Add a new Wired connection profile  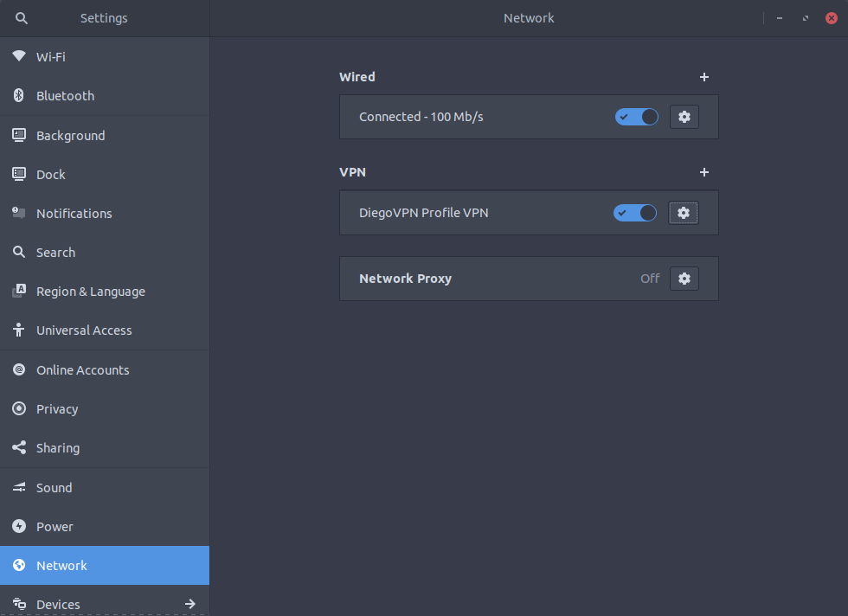[703, 77]
